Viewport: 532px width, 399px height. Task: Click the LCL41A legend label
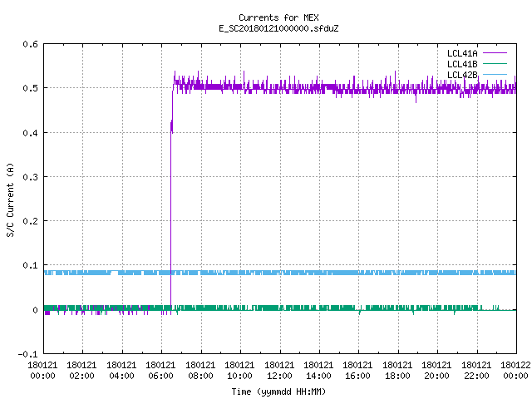462,53
